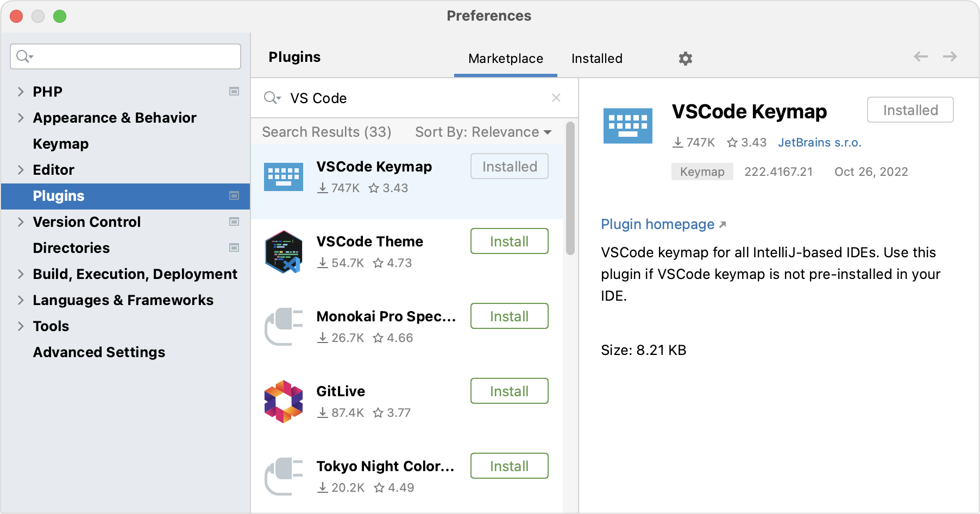This screenshot has height=514, width=980.
Task: Expand the Version Control settings node
Action: click(21, 222)
